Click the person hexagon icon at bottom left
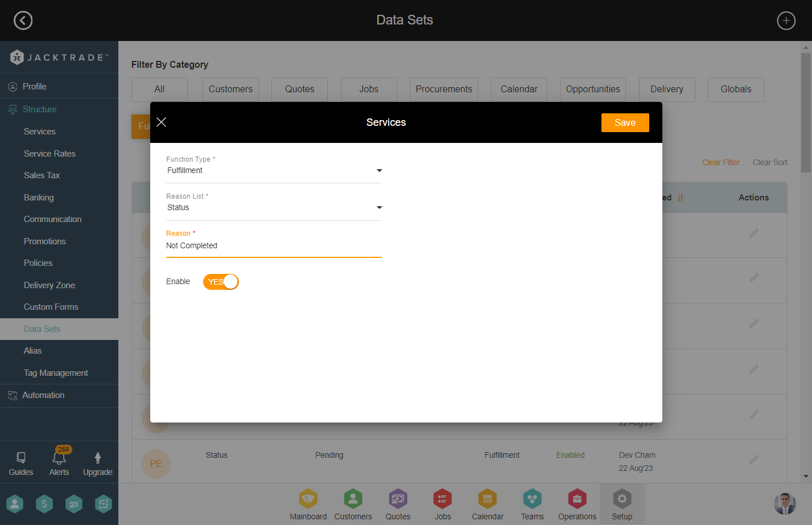This screenshot has width=812, height=525. [15, 504]
